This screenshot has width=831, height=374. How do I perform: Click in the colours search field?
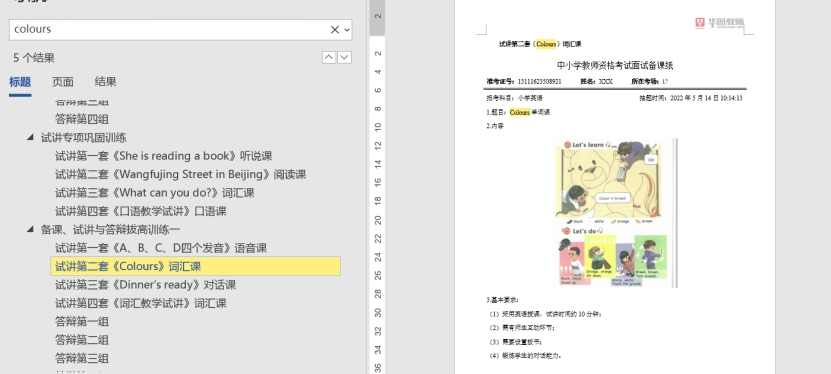[170, 30]
